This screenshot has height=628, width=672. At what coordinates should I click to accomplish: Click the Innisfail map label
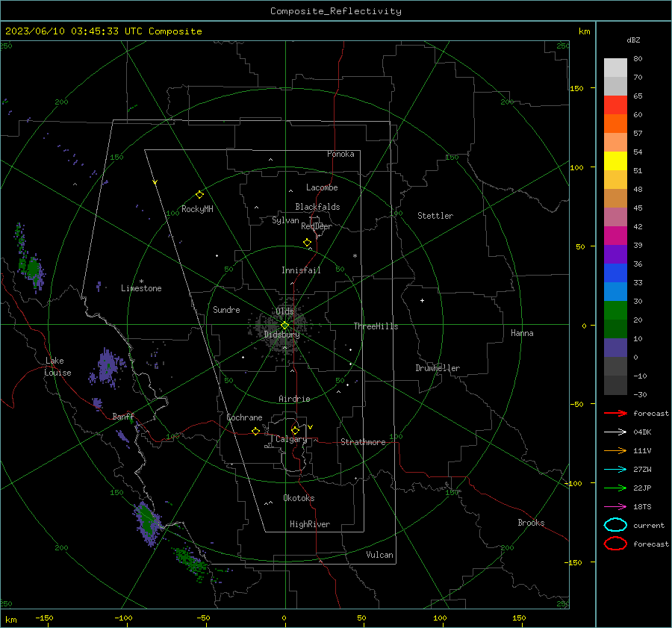[x=301, y=270]
